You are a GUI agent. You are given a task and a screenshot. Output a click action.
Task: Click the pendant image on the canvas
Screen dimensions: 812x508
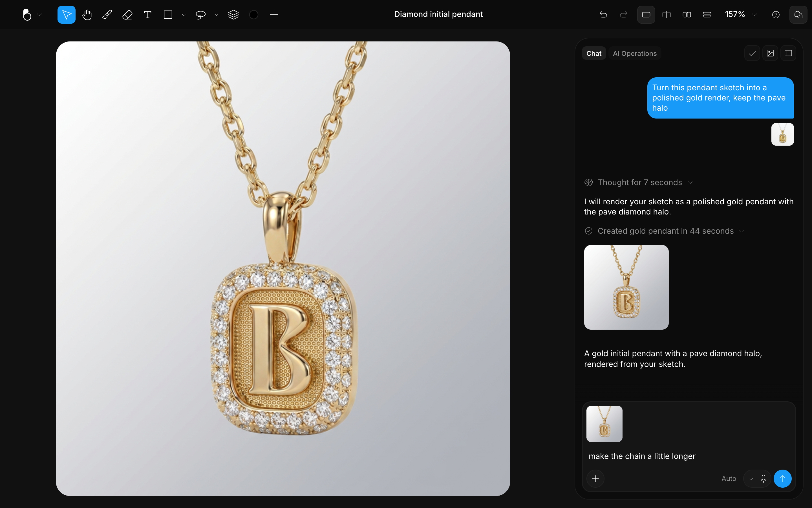283,268
